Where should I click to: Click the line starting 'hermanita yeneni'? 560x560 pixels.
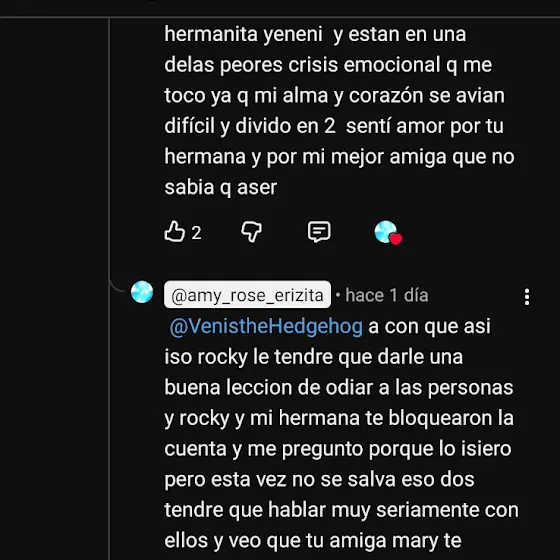[x=315, y=34]
